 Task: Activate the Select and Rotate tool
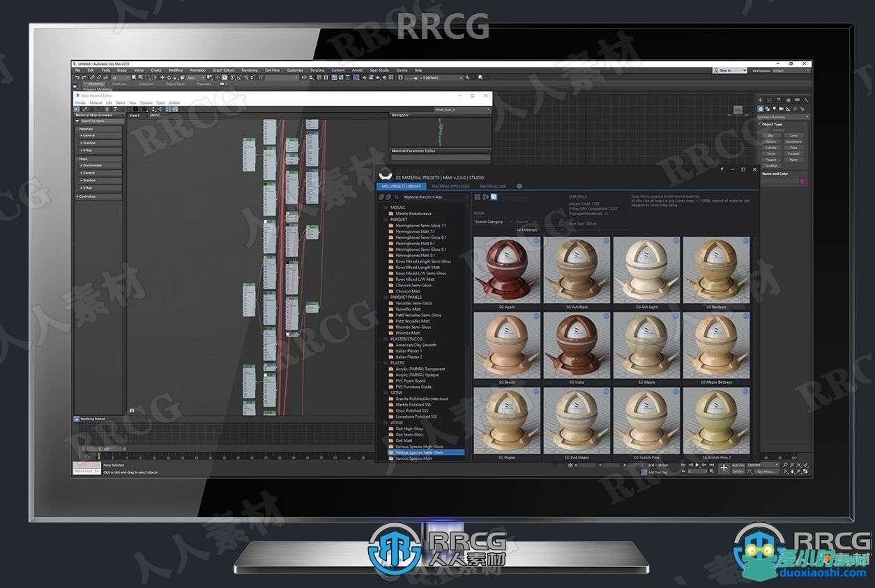click(x=169, y=77)
